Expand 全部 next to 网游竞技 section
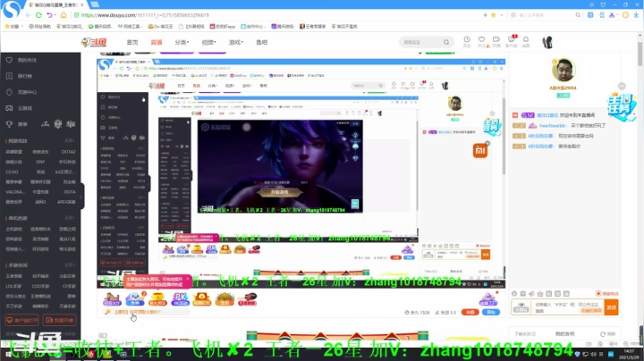644x361 pixels. [70, 140]
